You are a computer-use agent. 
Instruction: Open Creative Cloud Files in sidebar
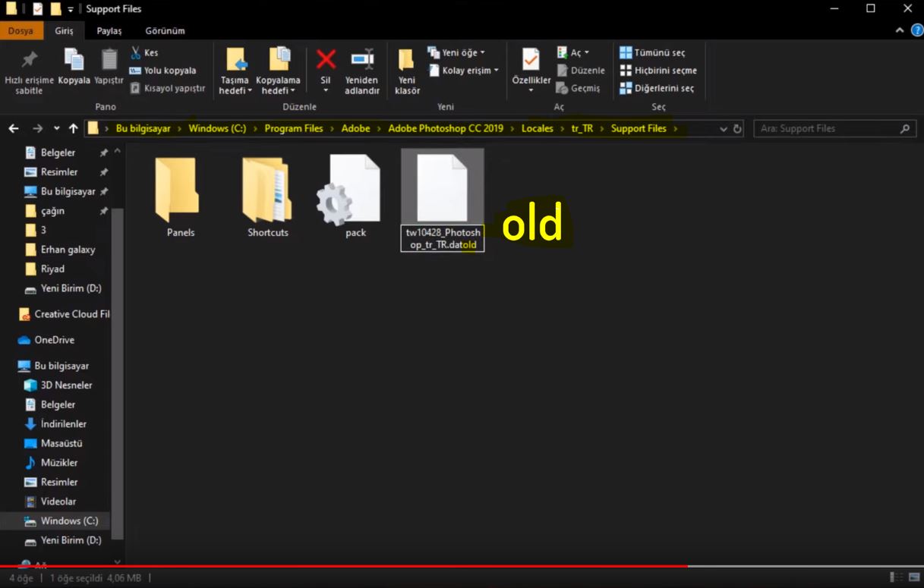pyautogui.click(x=64, y=314)
